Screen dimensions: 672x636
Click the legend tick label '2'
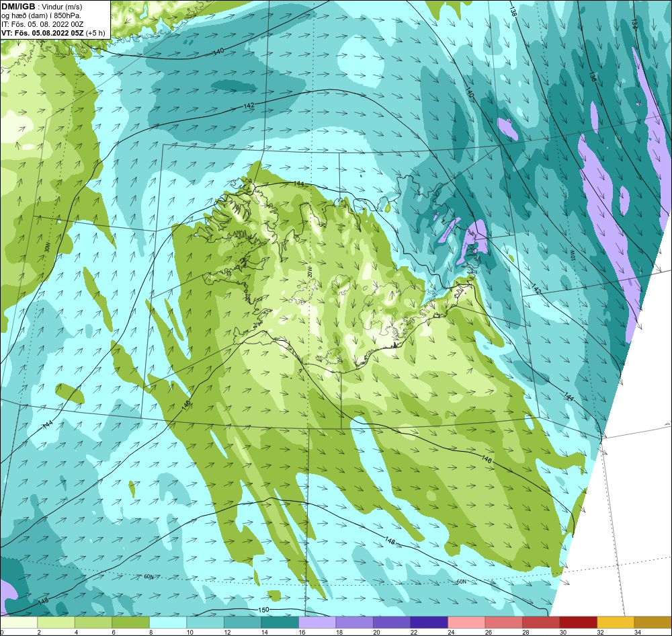pyautogui.click(x=39, y=632)
